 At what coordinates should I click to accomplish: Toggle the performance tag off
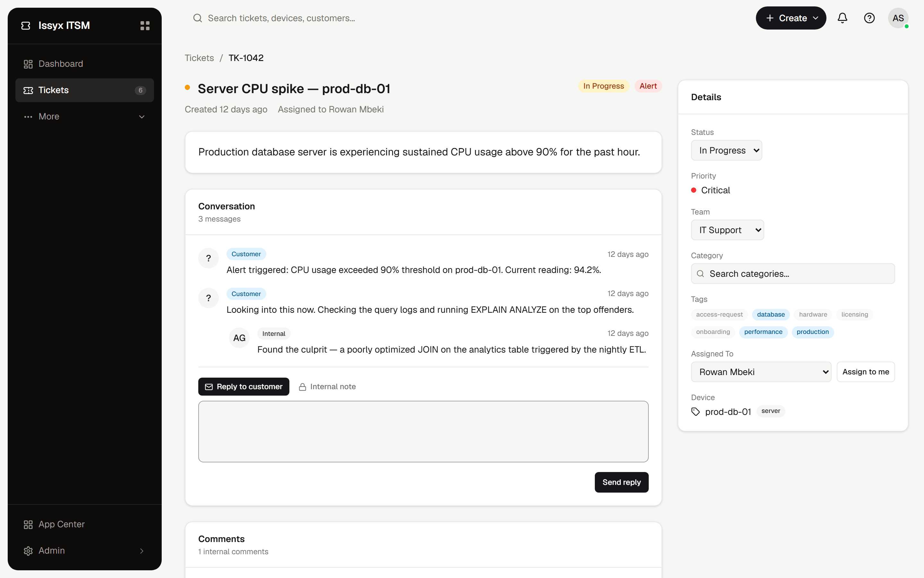[763, 332]
